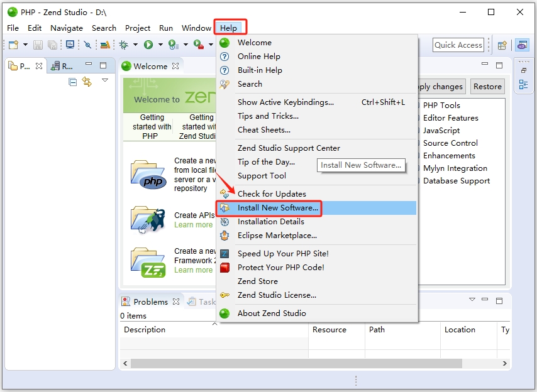537x392 pixels.
Task: Click the New file toolbar icon
Action: coord(13,45)
